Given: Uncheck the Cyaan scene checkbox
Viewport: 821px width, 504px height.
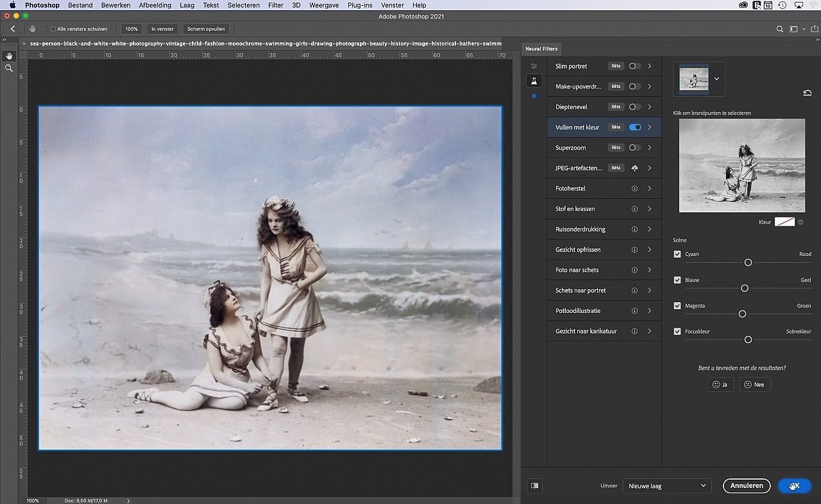Looking at the screenshot, I should (x=677, y=254).
